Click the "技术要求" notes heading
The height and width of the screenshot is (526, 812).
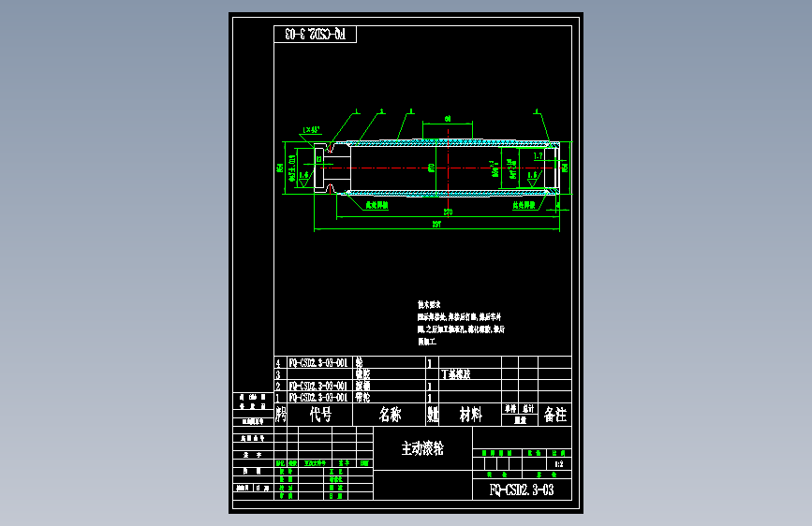(429, 304)
